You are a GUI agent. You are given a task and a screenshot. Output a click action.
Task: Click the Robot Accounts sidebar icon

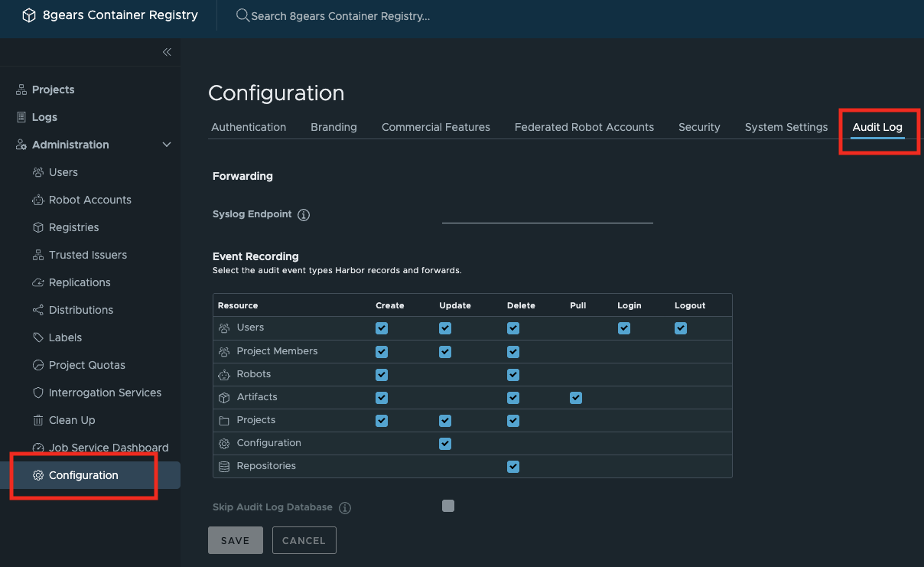(x=38, y=200)
